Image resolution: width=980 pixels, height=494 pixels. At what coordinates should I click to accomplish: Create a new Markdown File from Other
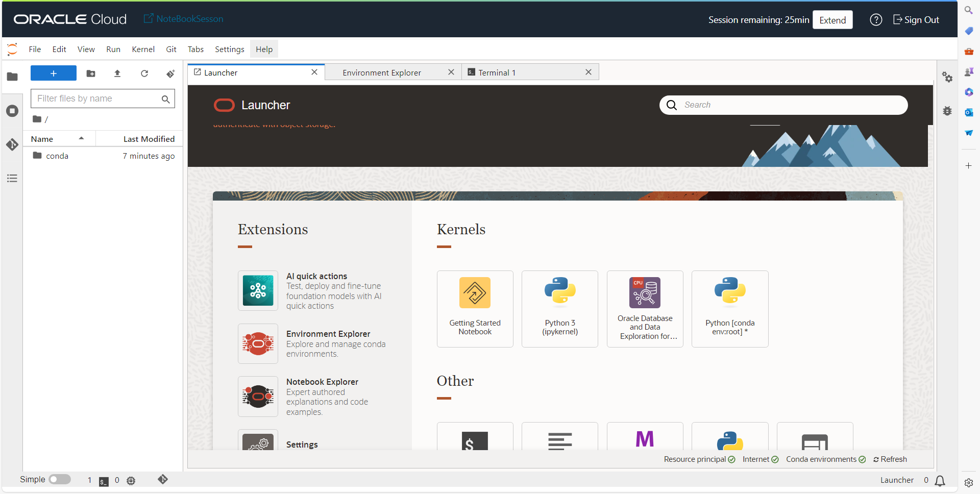[x=645, y=436]
